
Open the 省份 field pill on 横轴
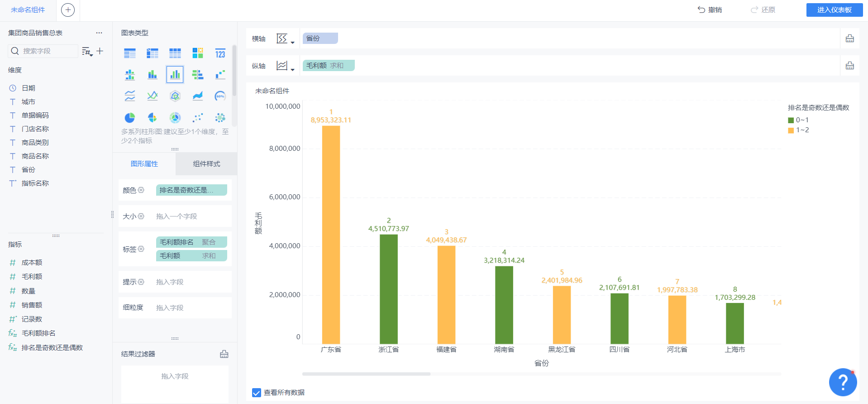(320, 38)
